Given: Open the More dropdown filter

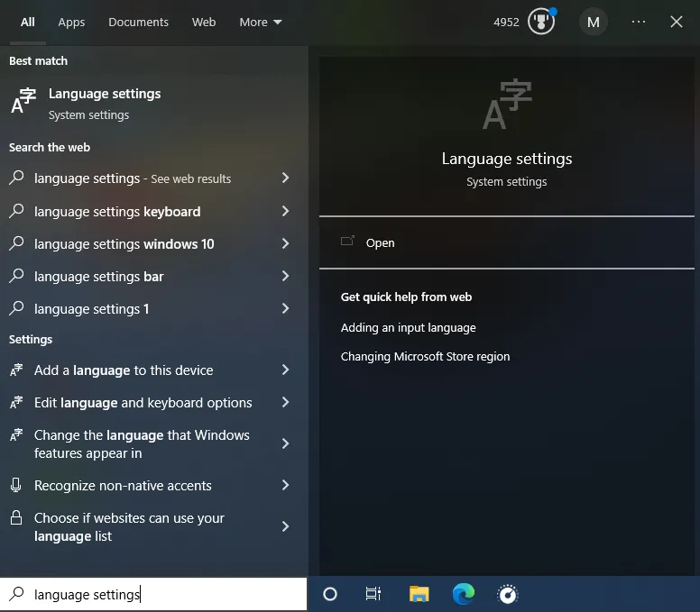Looking at the screenshot, I should coord(261,23).
